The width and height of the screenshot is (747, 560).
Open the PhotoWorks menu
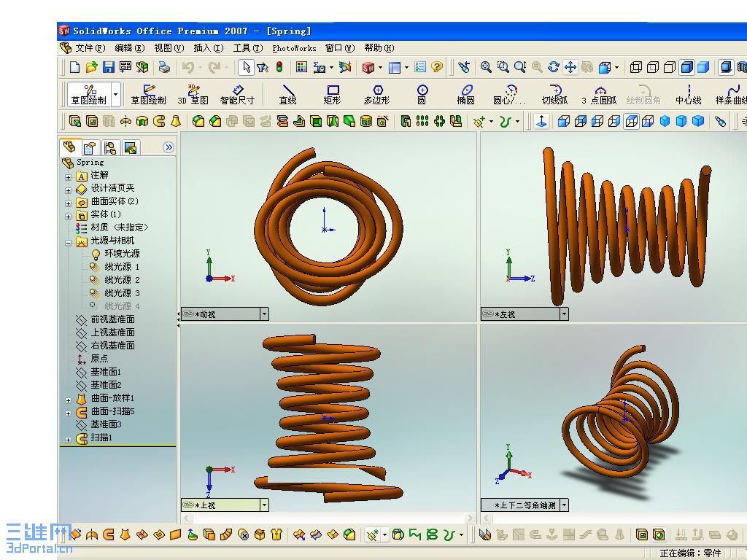click(x=294, y=48)
